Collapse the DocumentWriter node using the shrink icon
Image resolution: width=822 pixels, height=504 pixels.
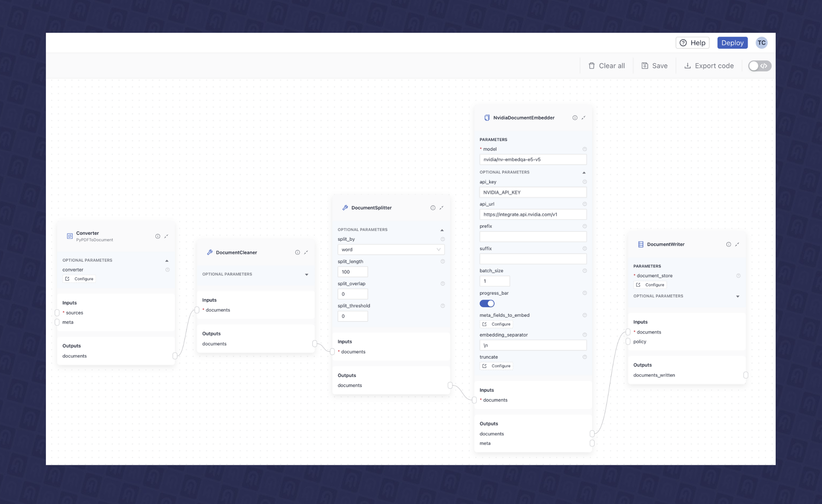pyautogui.click(x=737, y=244)
